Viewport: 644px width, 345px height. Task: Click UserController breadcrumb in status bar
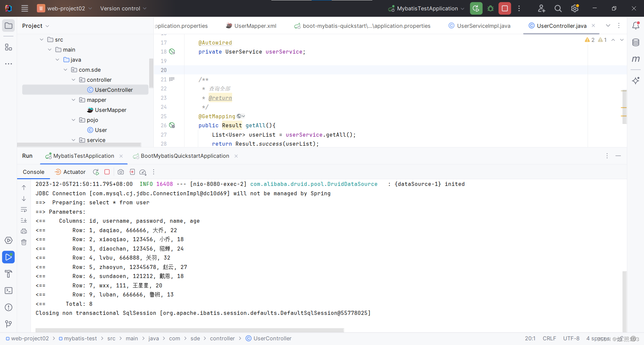pyautogui.click(x=269, y=338)
